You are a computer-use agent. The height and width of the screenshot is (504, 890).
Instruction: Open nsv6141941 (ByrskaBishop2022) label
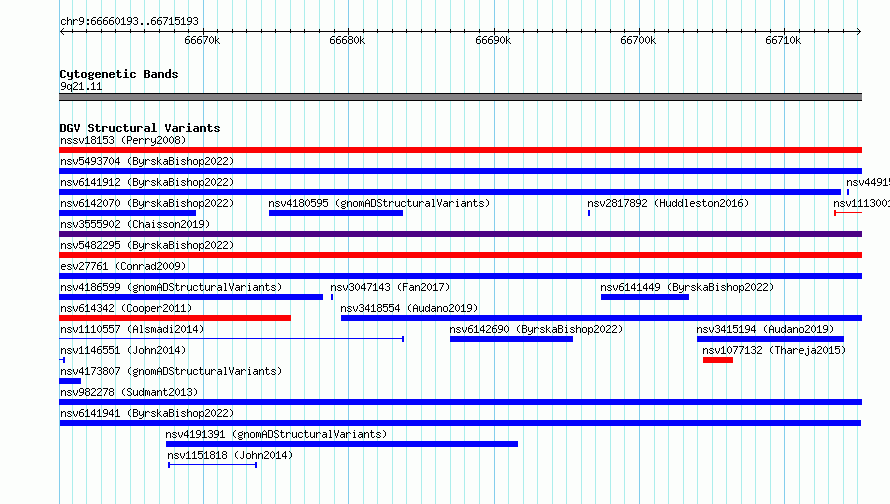coord(147,413)
